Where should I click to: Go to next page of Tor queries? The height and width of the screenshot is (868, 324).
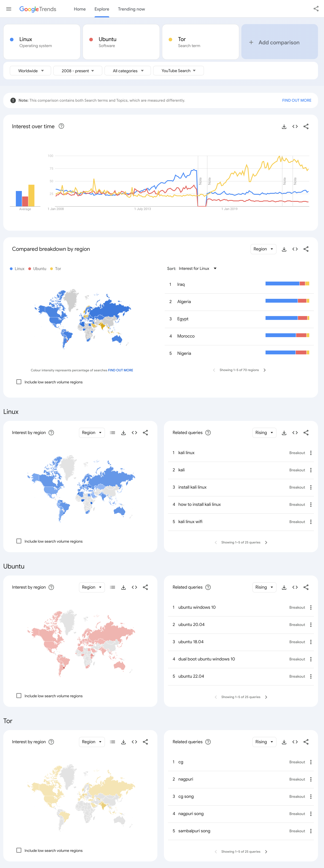pyautogui.click(x=266, y=851)
